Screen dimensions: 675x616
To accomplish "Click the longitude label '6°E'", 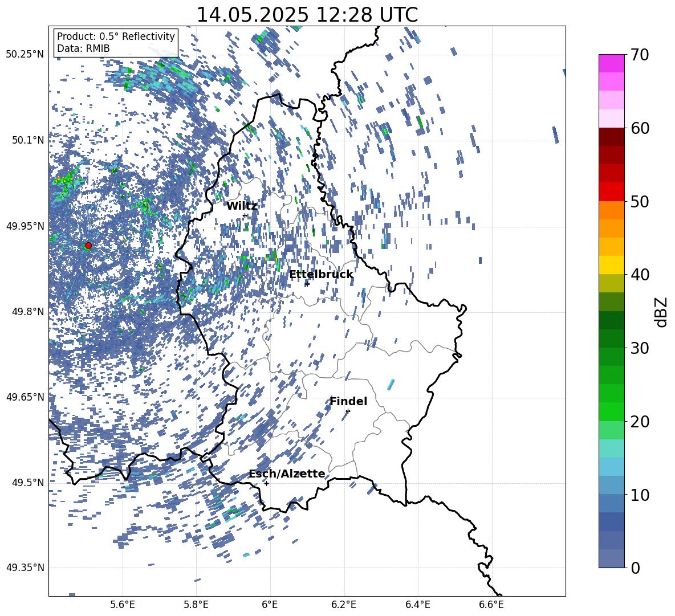I will tap(270, 605).
